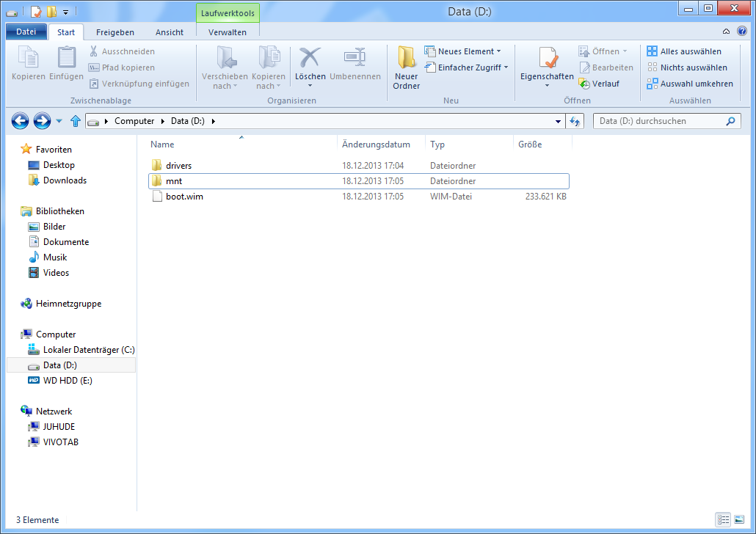Open the Dokumente library

(x=66, y=242)
